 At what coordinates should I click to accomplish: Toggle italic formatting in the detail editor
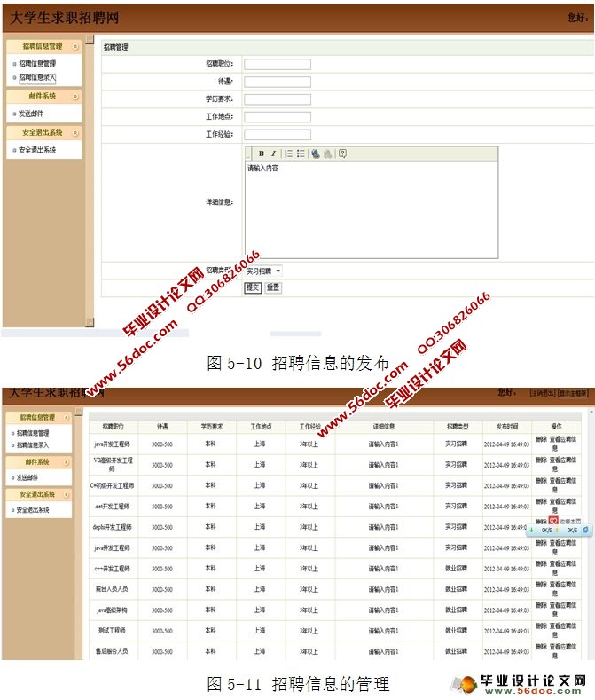tap(274, 153)
